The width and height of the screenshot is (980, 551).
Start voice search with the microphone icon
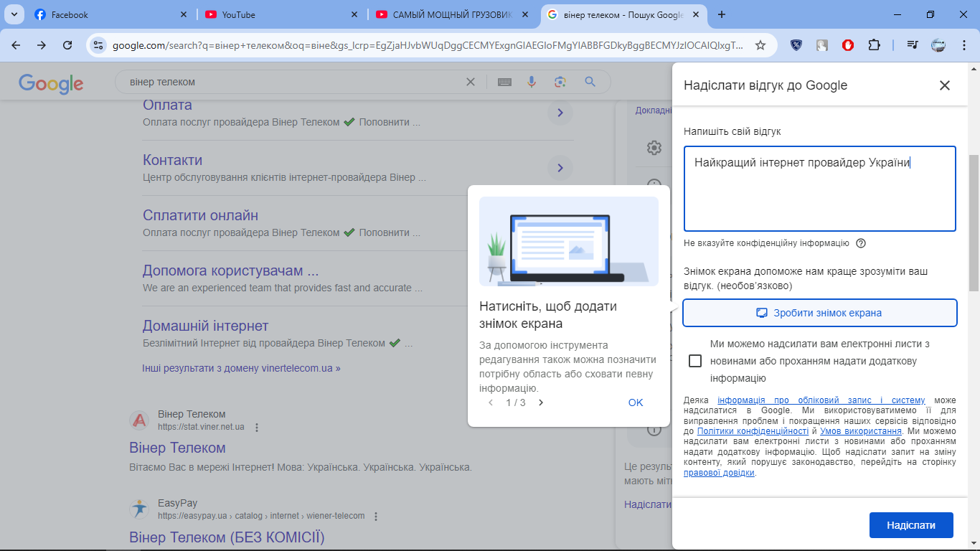(532, 82)
